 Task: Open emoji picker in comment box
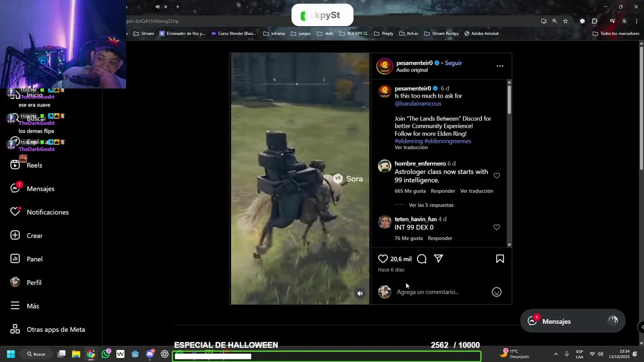[x=497, y=292]
